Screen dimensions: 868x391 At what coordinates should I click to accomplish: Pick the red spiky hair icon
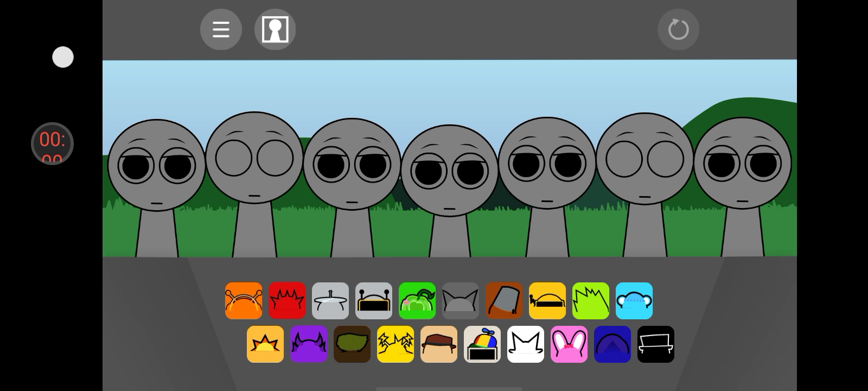tap(287, 301)
